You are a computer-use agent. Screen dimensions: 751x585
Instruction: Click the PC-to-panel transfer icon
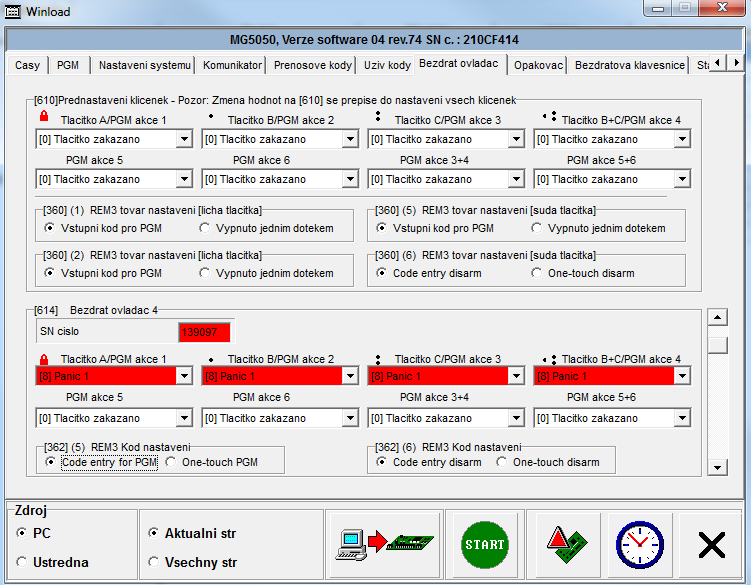pyautogui.click(x=382, y=545)
